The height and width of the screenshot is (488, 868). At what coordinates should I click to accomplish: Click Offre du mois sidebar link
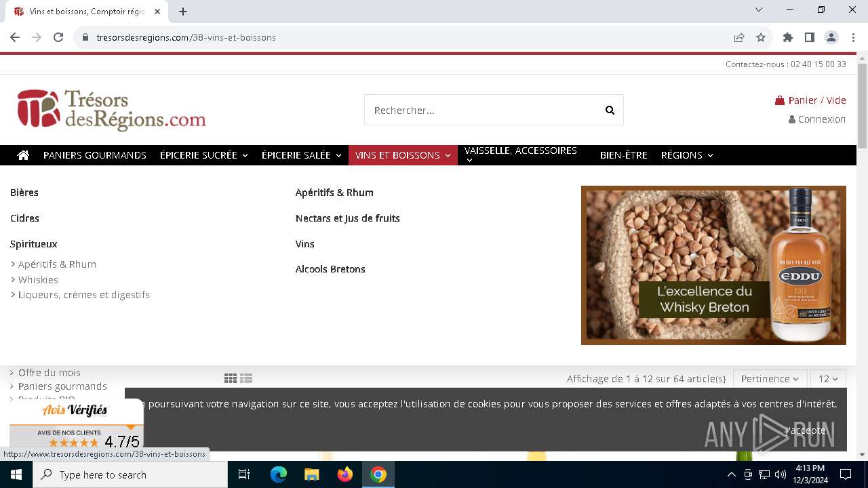point(50,373)
